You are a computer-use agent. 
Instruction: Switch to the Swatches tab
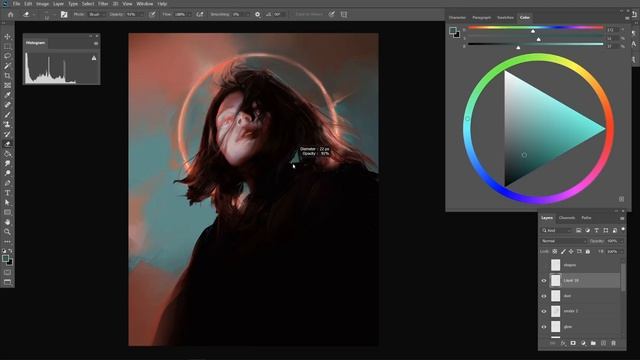coord(505,18)
